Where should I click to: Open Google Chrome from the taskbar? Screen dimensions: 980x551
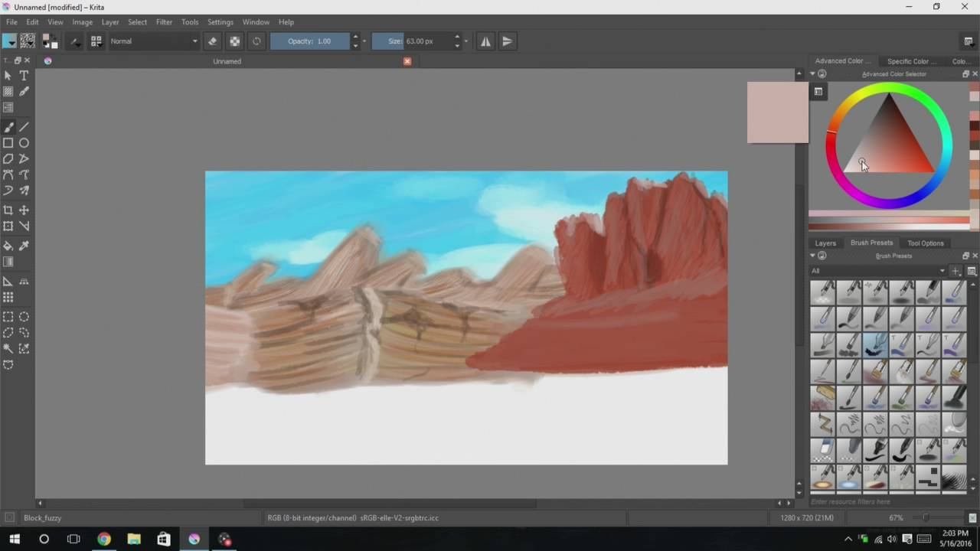point(103,539)
